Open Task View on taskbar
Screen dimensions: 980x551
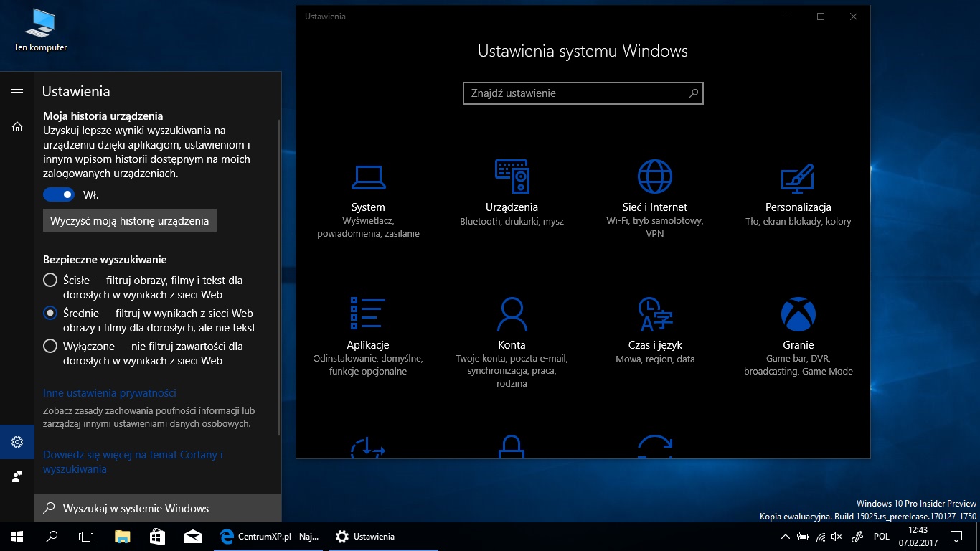(x=86, y=536)
